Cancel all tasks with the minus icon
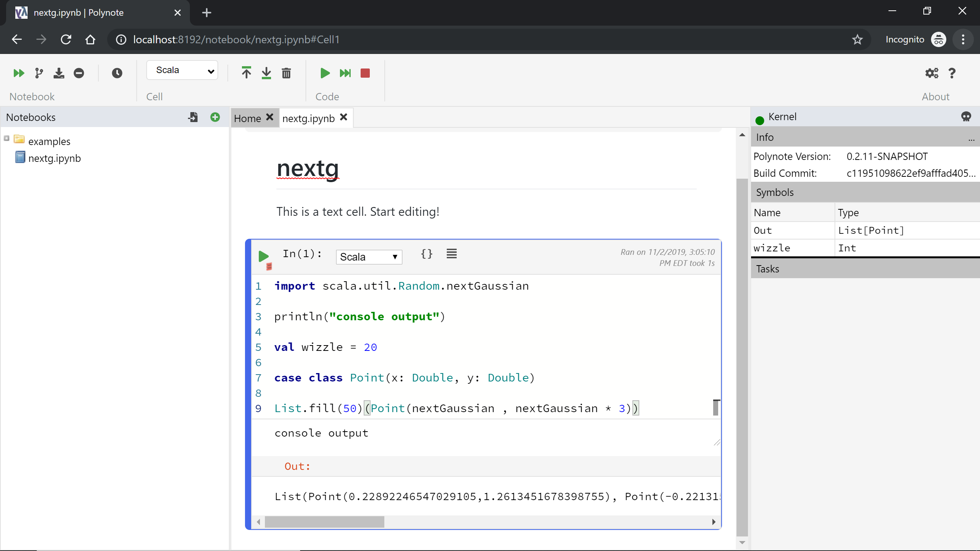The image size is (980, 551). [79, 73]
